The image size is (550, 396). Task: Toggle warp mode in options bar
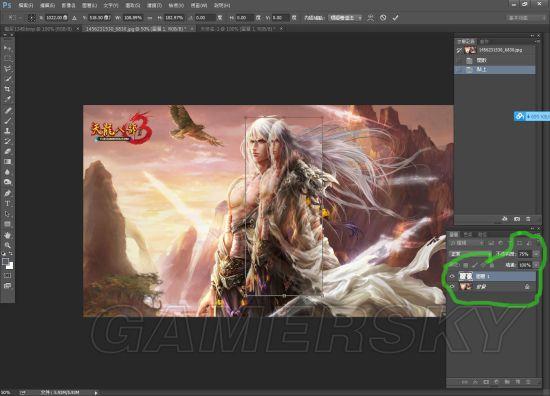point(370,17)
